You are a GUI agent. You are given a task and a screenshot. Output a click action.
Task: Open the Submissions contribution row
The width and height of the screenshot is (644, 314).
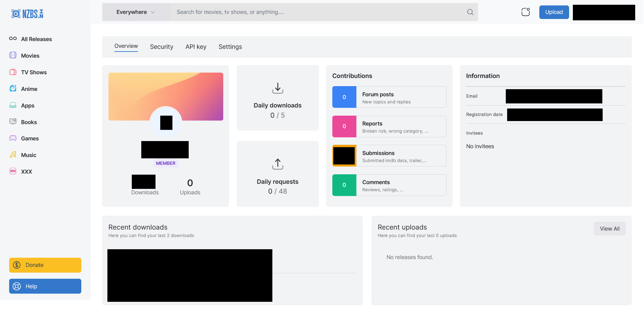pos(389,156)
